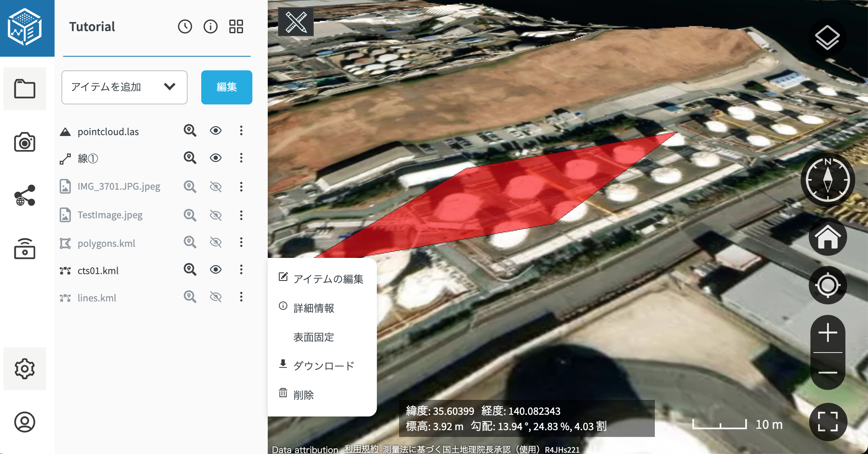Enter fullscreen map mode

[827, 422]
